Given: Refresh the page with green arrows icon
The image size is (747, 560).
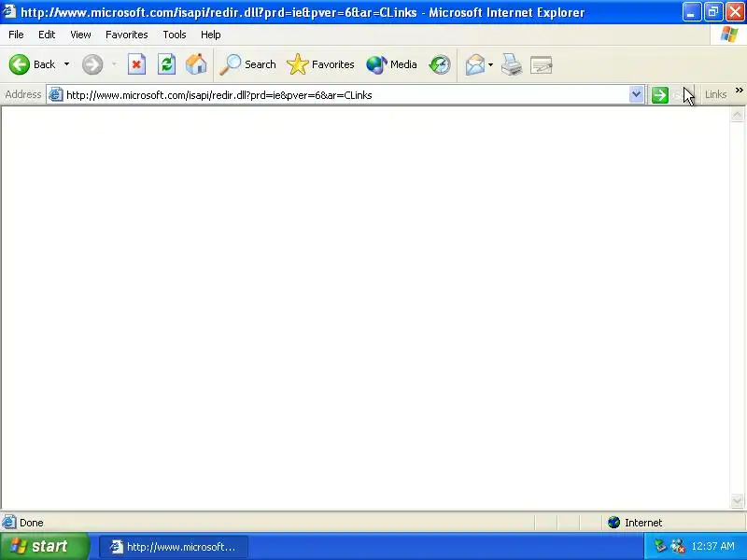Looking at the screenshot, I should [167, 64].
